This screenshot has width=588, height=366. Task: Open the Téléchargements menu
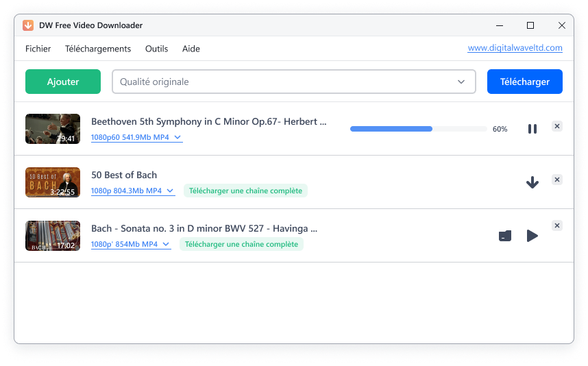98,49
